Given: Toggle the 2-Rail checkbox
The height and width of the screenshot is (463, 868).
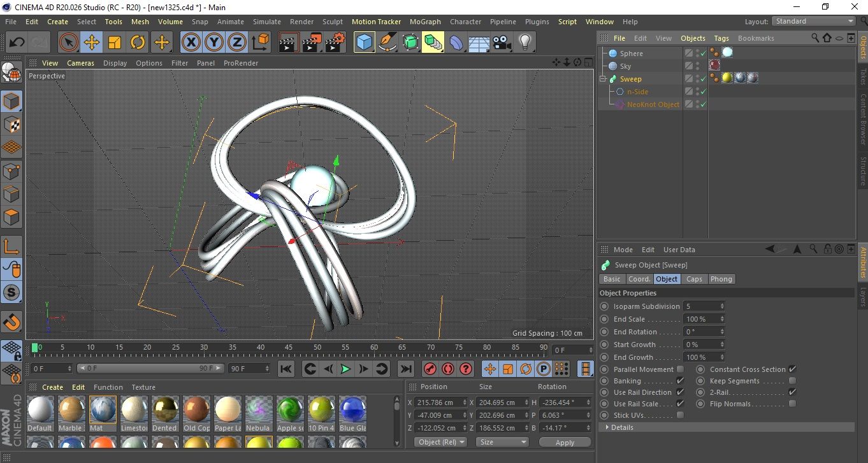Looking at the screenshot, I should [x=792, y=392].
